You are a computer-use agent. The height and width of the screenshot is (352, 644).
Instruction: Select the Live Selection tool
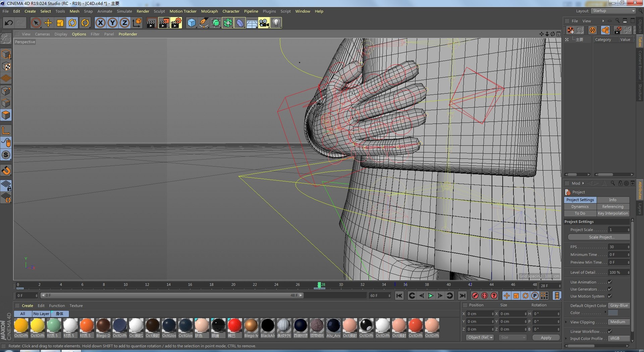pos(36,23)
